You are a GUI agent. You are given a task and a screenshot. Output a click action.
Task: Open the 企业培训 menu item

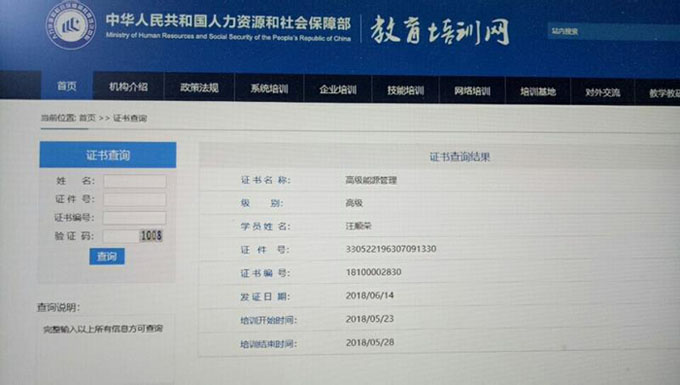click(338, 89)
